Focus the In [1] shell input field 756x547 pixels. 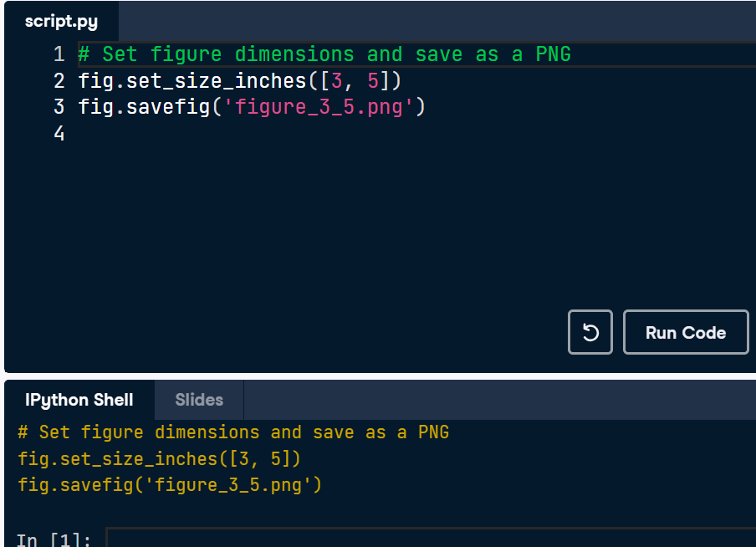tap(431, 538)
